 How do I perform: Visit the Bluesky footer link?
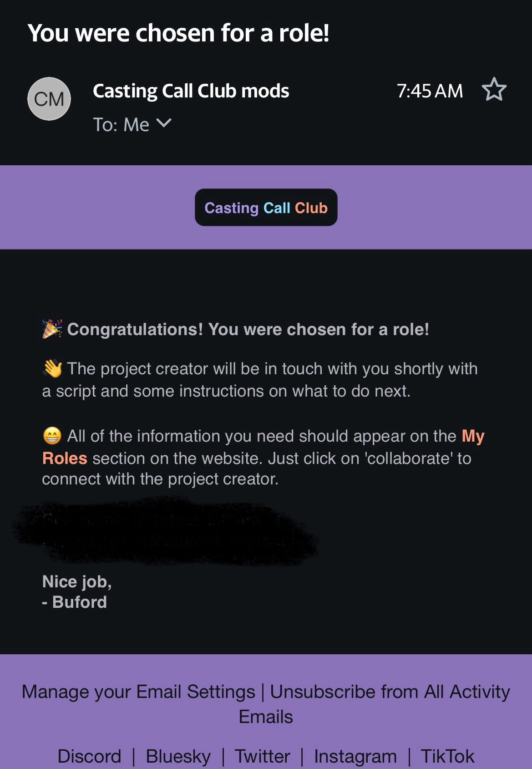[178, 756]
